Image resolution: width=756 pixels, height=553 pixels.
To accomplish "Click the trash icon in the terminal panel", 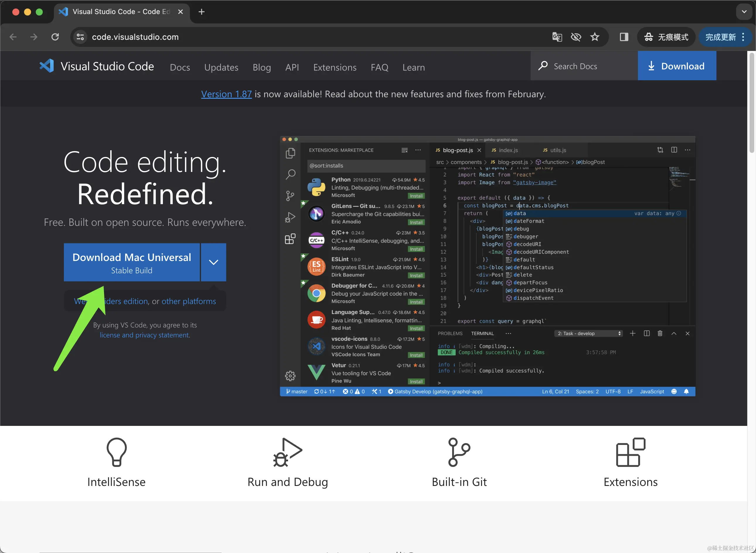I will click(x=660, y=333).
